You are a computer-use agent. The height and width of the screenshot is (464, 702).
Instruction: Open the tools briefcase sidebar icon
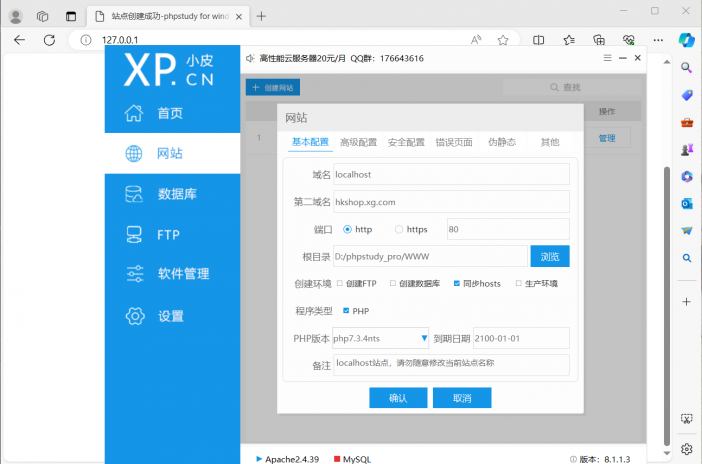point(686,122)
